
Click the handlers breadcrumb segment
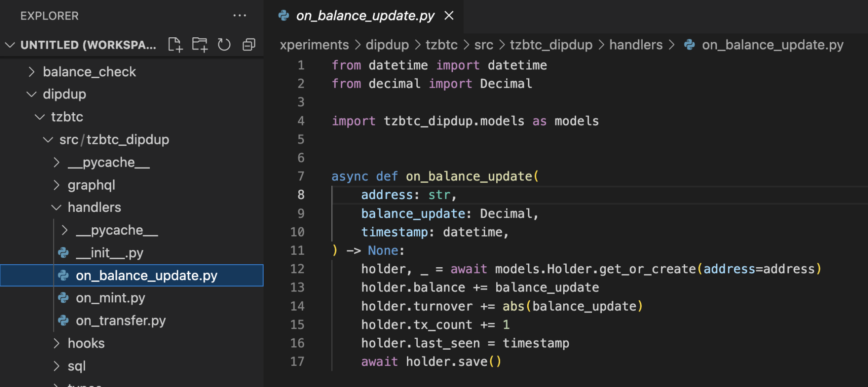(636, 45)
